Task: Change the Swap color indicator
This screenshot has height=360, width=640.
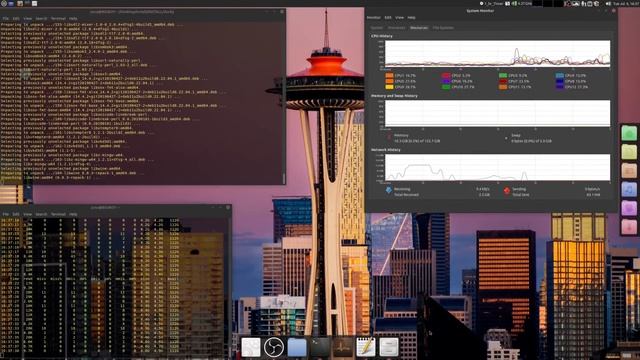Action: [x=507, y=138]
